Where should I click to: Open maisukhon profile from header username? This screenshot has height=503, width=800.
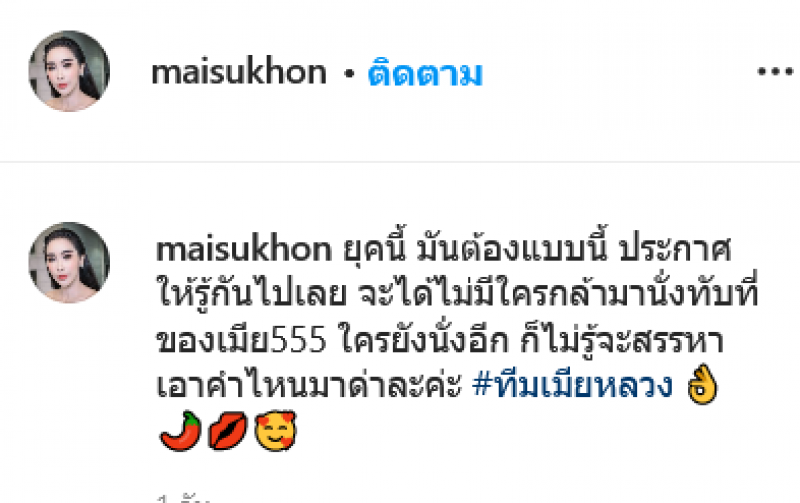tap(239, 72)
